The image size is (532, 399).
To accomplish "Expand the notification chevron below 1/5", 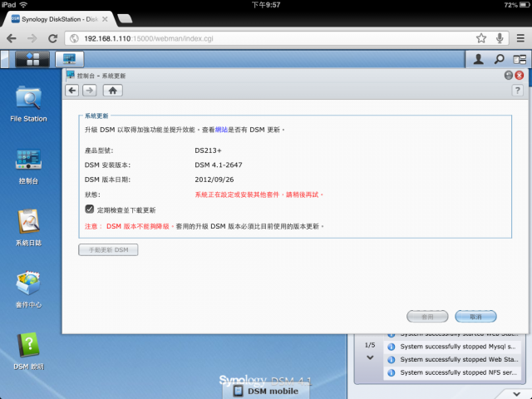I will pyautogui.click(x=370, y=357).
